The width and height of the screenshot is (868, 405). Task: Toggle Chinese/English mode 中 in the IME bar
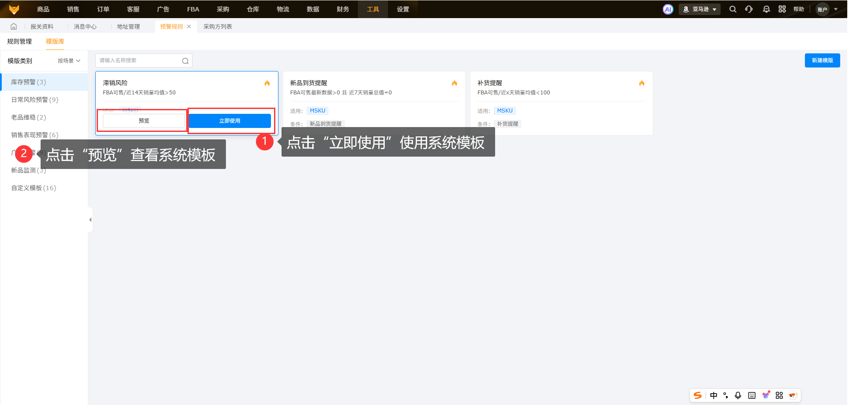pos(714,395)
